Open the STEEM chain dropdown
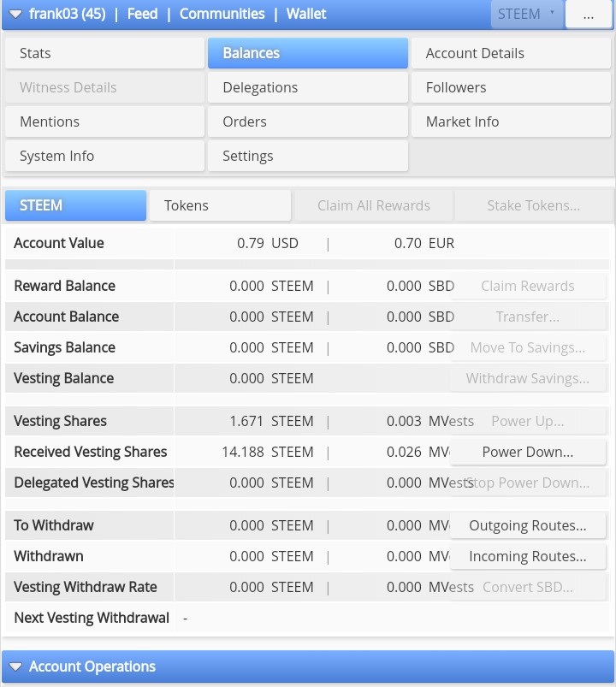The height and width of the screenshot is (687, 616). click(527, 14)
